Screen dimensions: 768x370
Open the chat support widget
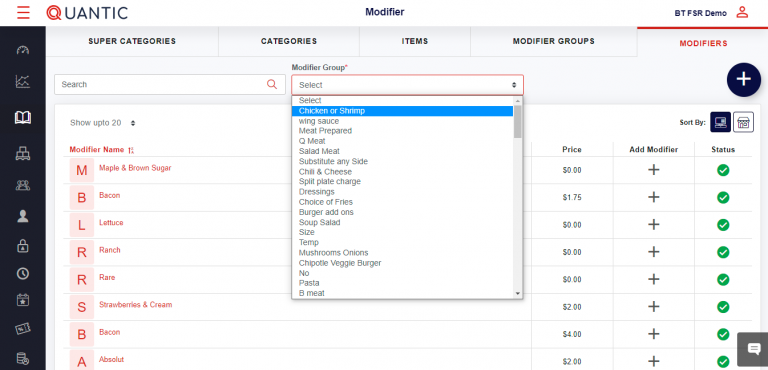click(753, 349)
